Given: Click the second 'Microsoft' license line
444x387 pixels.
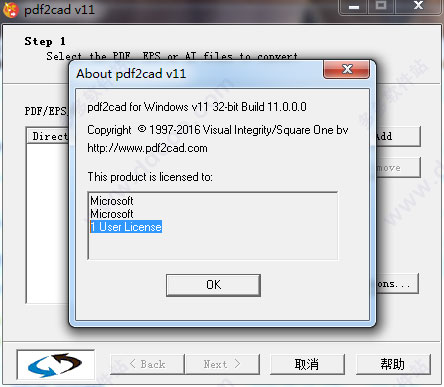Looking at the screenshot, I should click(112, 214).
